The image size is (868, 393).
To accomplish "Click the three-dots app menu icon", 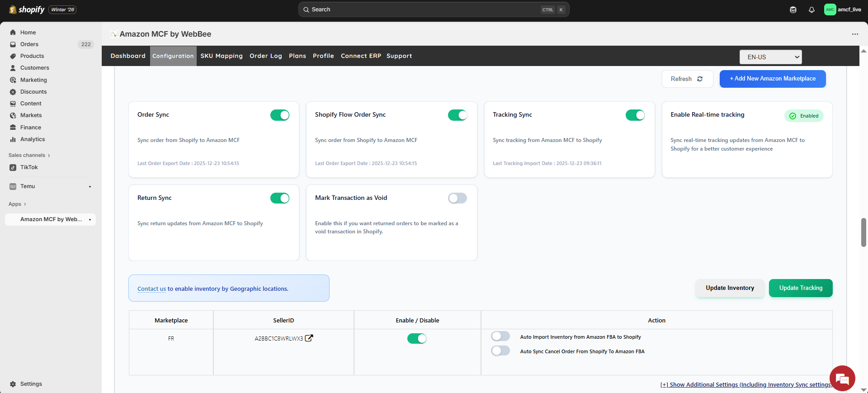I will [x=854, y=34].
